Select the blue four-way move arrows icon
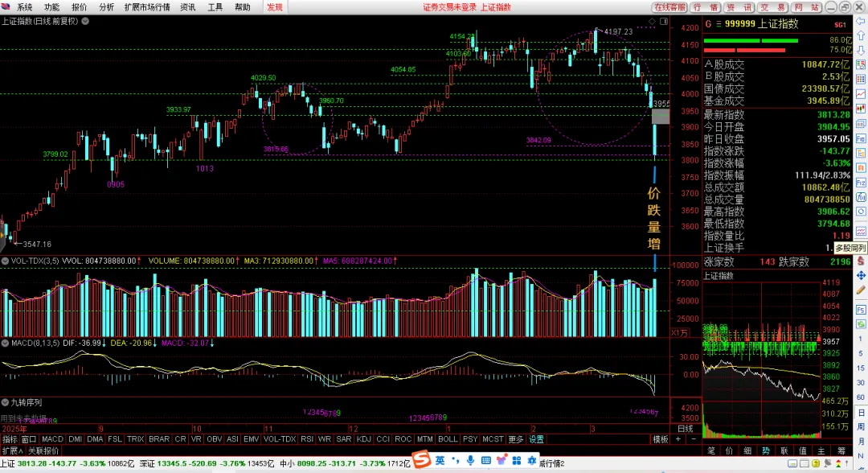Image resolution: width=868 pixels, height=473 pixels. coord(861,275)
